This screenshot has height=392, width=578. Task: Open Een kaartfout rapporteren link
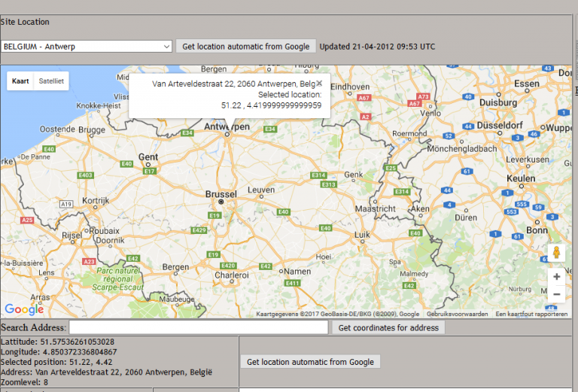(x=531, y=314)
